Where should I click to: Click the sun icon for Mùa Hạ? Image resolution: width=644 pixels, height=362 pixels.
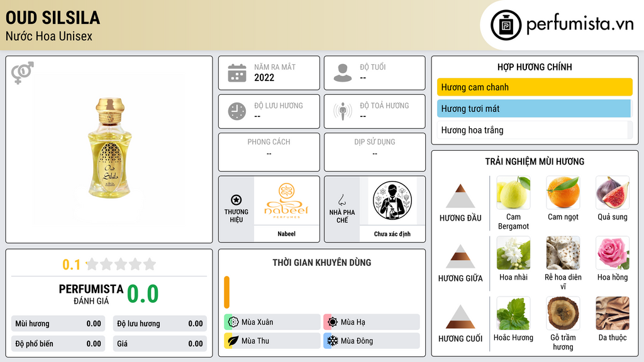[x=333, y=322]
